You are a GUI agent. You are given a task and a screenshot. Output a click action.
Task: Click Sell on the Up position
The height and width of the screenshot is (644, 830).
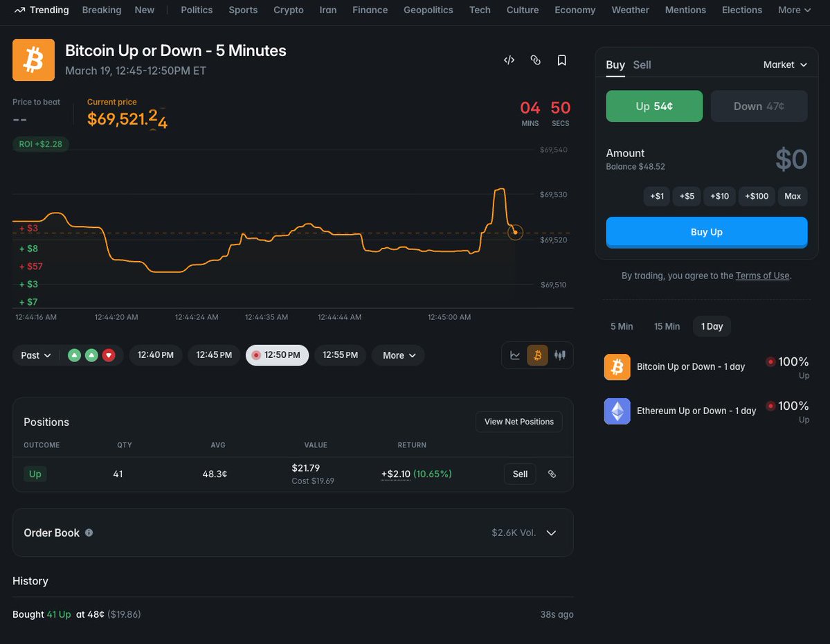[520, 474]
